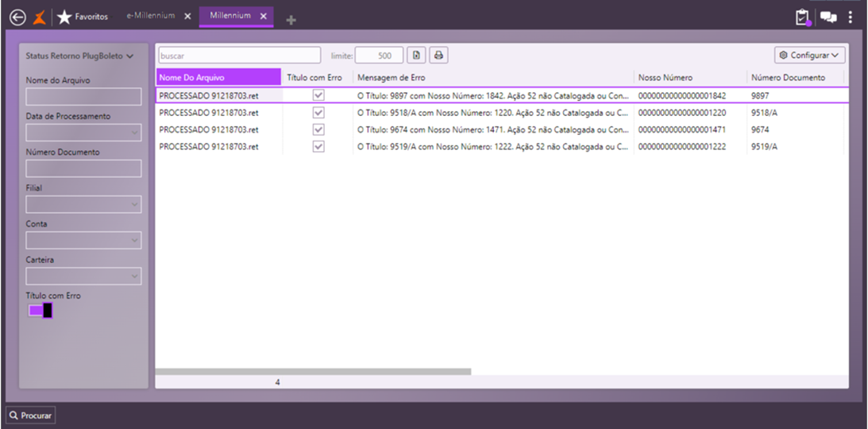The height and width of the screenshot is (429, 868).
Task: Add a new tab with plus icon
Action: (291, 21)
